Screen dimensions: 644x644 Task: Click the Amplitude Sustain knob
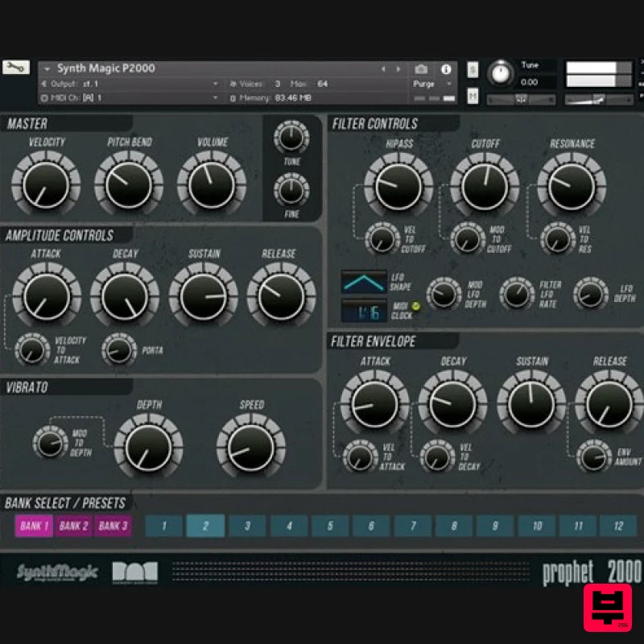204,296
